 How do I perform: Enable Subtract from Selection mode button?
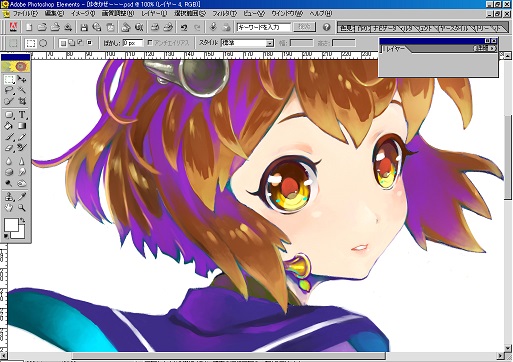click(80, 43)
